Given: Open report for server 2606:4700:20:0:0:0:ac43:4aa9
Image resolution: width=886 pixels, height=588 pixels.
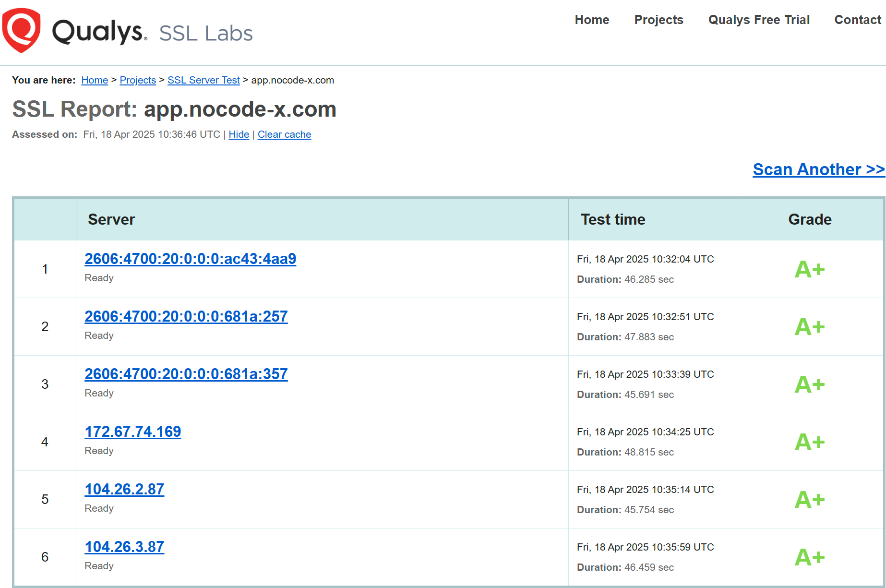Looking at the screenshot, I should point(191,259).
